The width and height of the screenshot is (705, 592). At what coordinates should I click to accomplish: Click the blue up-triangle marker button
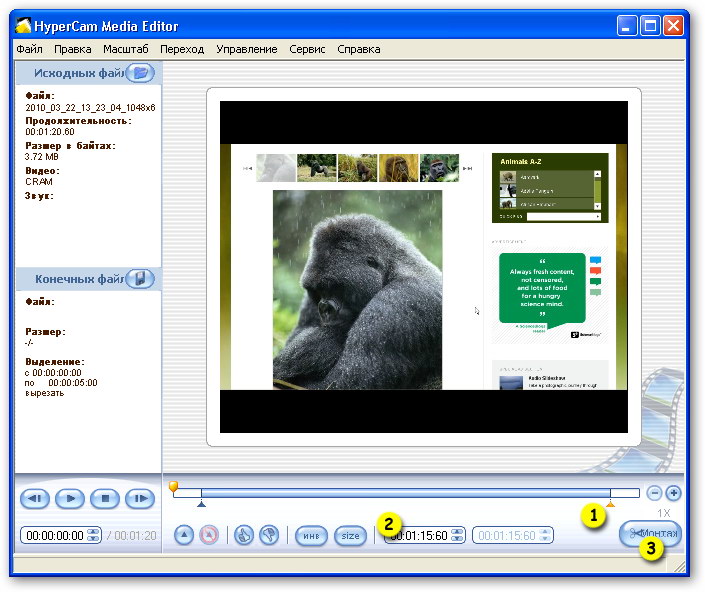coord(184,535)
